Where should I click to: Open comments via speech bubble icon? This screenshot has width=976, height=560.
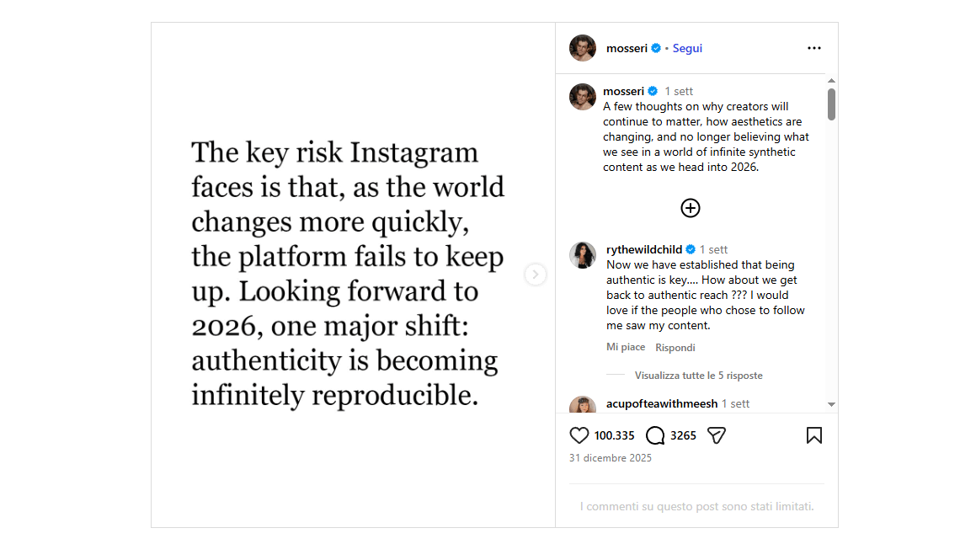(x=655, y=435)
